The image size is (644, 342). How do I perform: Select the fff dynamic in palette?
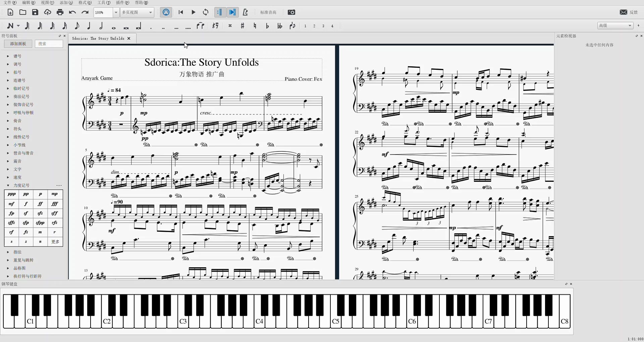(x=55, y=204)
